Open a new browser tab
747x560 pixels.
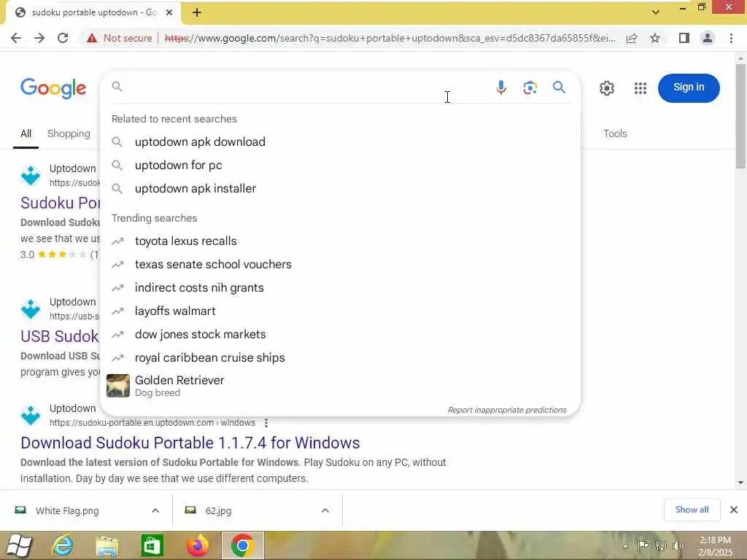[197, 13]
